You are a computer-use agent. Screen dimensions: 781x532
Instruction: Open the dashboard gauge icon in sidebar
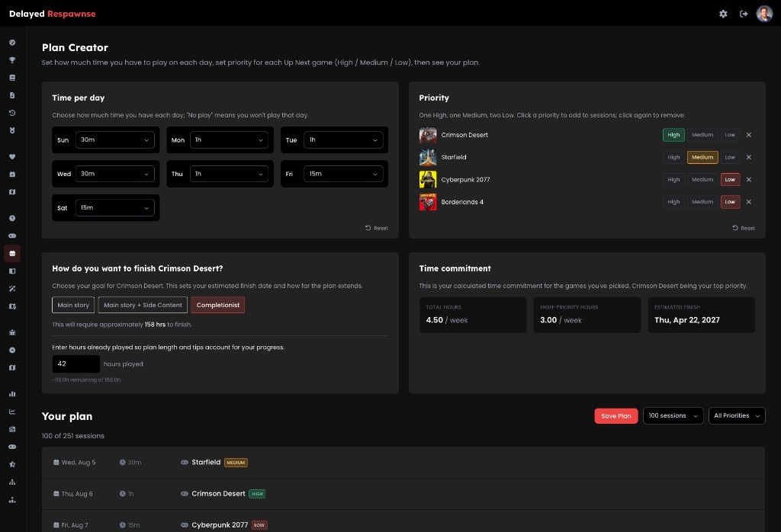12,43
